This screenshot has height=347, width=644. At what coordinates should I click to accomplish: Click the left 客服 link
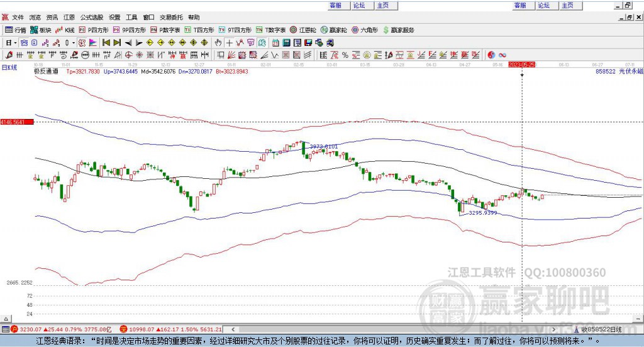[x=336, y=5]
